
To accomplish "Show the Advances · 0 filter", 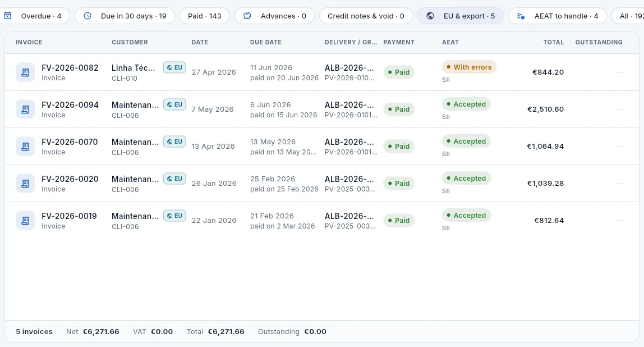I will [274, 16].
